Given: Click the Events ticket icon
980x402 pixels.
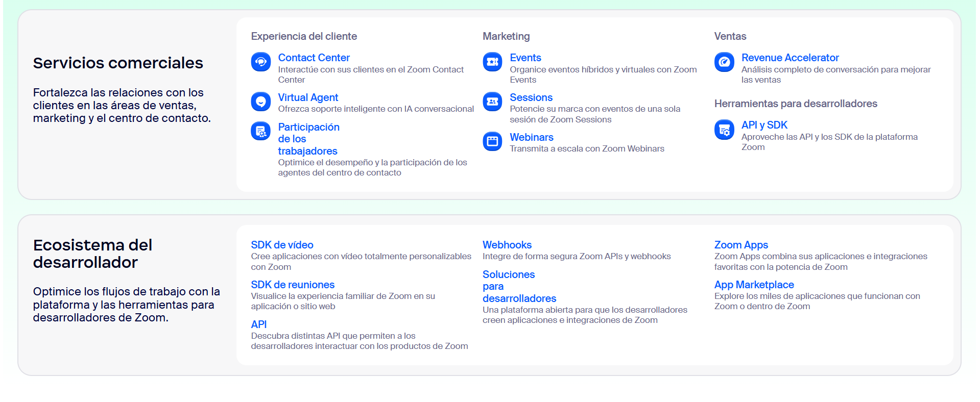Looking at the screenshot, I should (492, 62).
